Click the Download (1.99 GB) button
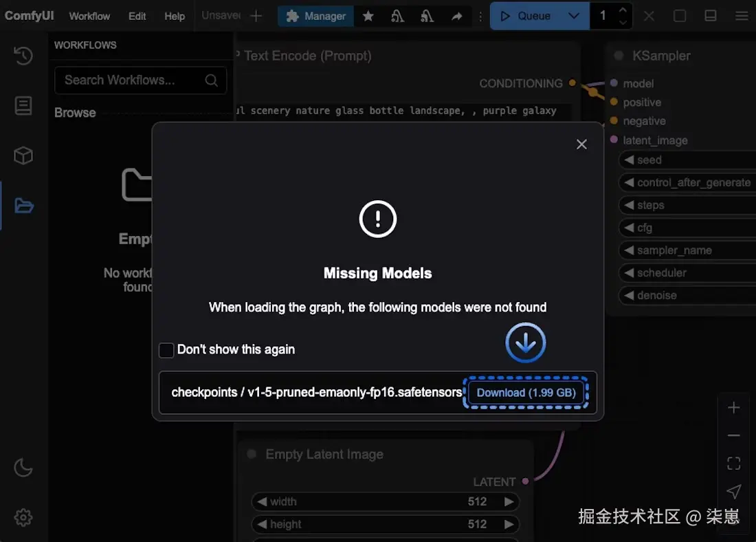Viewport: 756px width, 542px height. [x=526, y=392]
